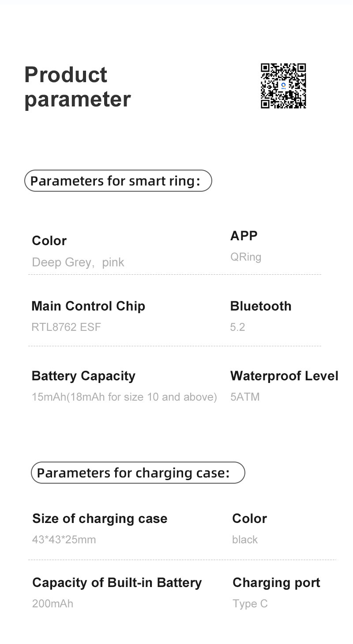Select the RTL8762 ESF chip value
This screenshot has height=644, width=353.
click(66, 327)
